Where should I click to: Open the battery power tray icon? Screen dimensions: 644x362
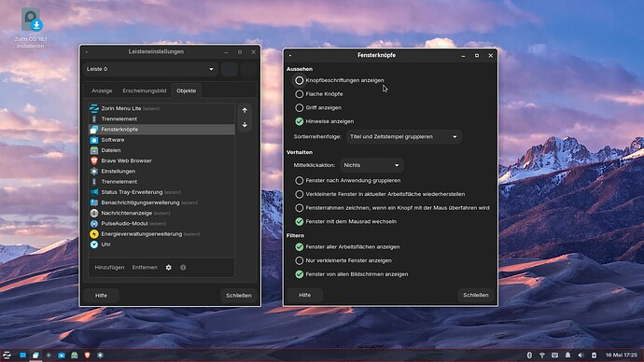[594, 355]
